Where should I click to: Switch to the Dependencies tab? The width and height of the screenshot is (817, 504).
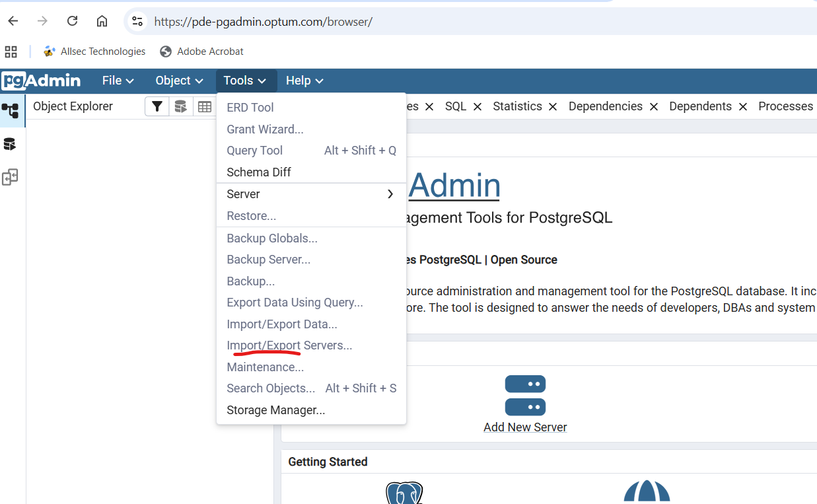coord(605,106)
